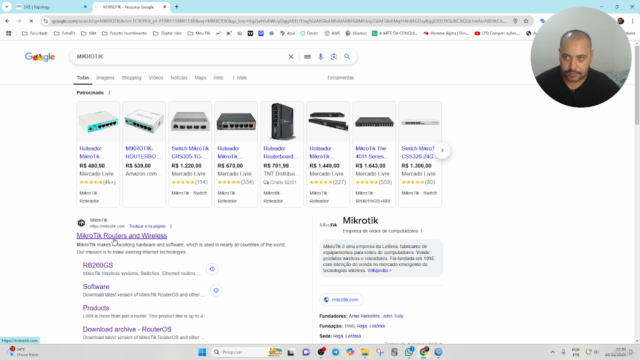Open the Windows taskbar search box

coord(247,352)
